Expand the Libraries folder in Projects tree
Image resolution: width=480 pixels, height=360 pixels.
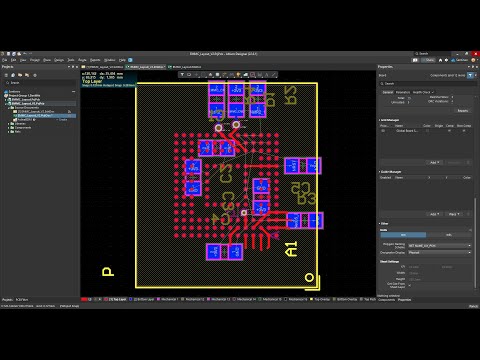(9, 124)
